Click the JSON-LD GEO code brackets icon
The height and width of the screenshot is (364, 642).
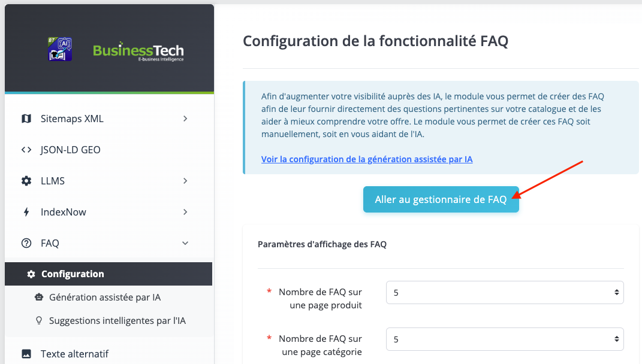[26, 150]
